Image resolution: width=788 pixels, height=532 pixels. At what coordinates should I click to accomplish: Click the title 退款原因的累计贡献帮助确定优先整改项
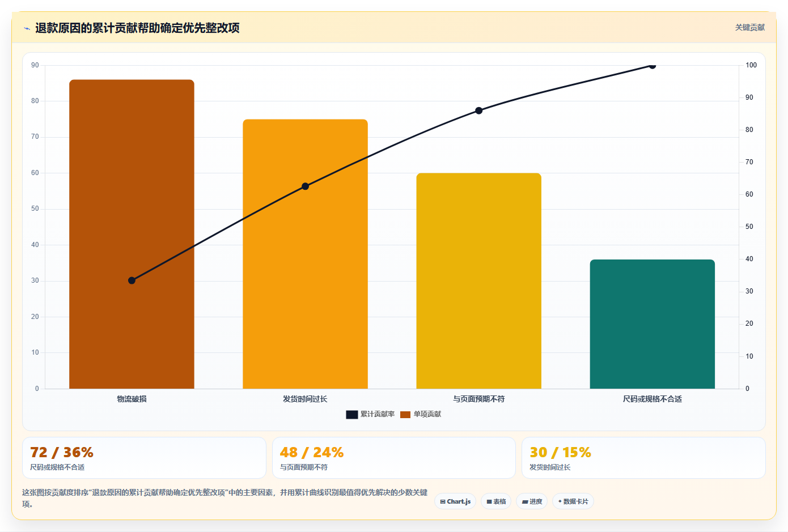pyautogui.click(x=137, y=28)
